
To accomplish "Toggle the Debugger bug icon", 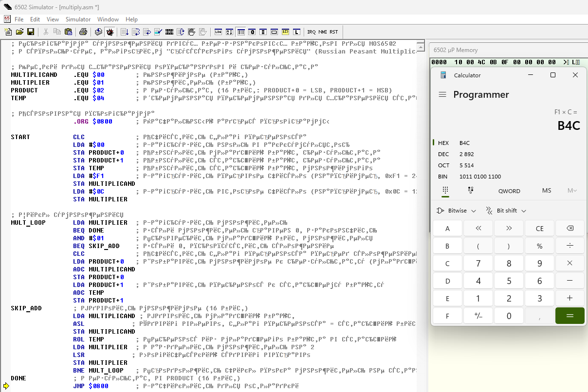I will click(x=110, y=32).
